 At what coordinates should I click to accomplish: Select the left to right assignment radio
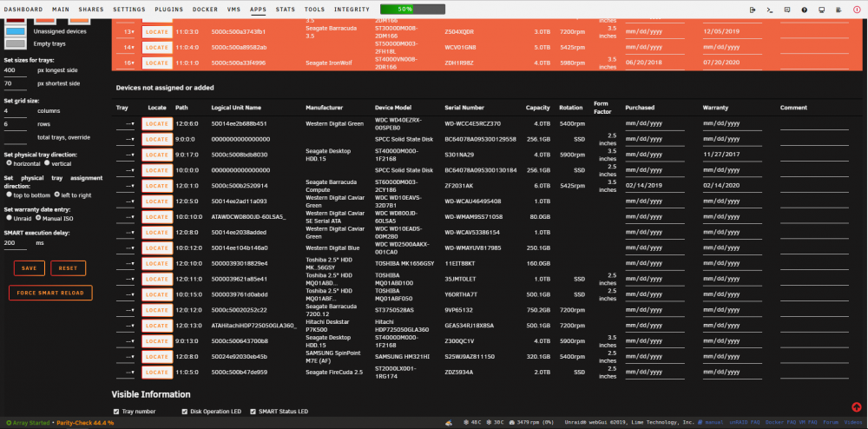pyautogui.click(x=56, y=195)
